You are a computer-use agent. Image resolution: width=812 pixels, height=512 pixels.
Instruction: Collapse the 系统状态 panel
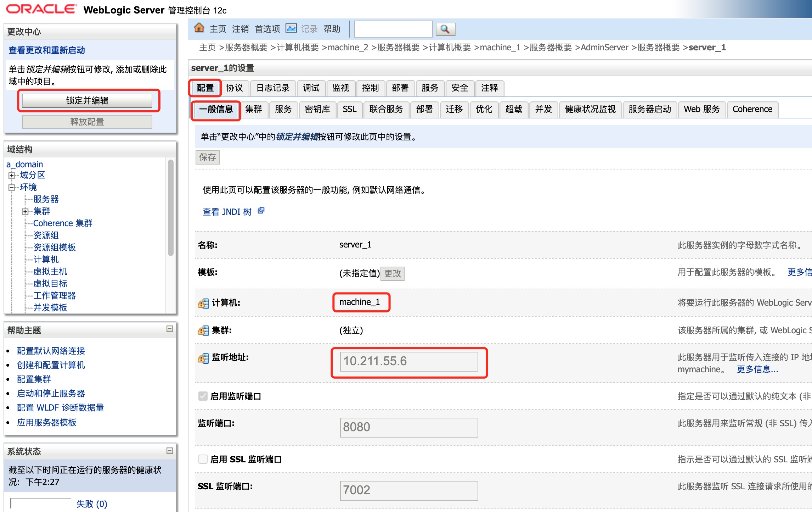click(x=170, y=450)
